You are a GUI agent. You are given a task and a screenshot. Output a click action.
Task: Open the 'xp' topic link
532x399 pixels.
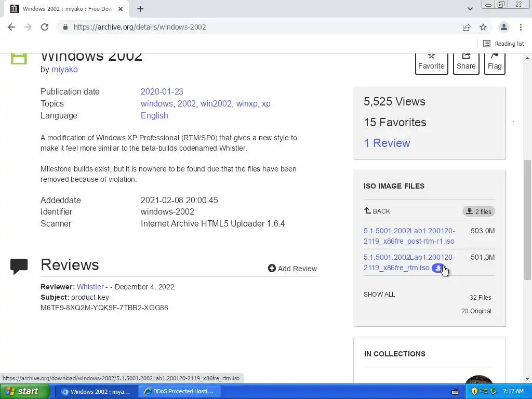point(266,103)
